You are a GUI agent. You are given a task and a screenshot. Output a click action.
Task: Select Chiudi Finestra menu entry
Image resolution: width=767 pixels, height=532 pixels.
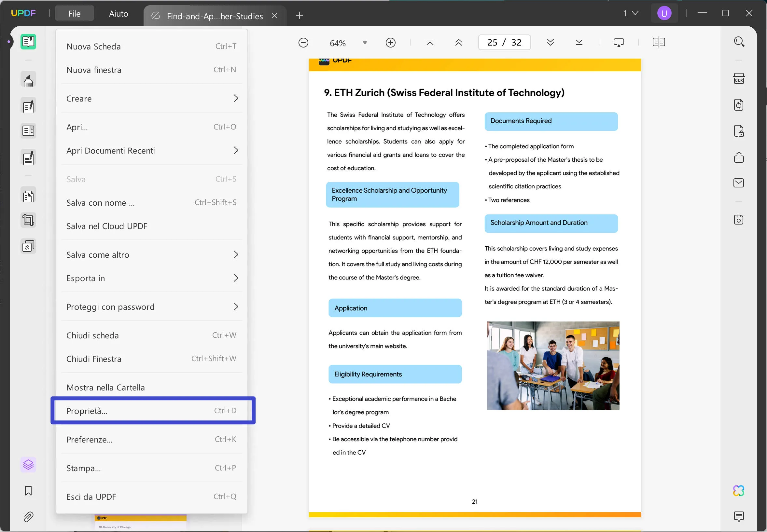tap(152, 359)
